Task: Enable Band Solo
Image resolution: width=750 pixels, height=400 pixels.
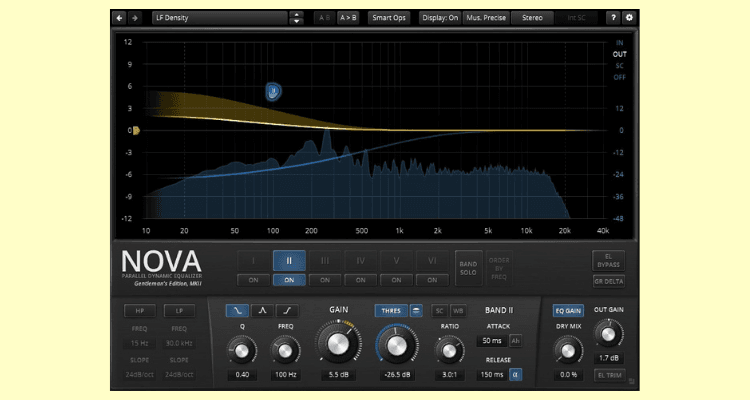Action: pyautogui.click(x=468, y=268)
